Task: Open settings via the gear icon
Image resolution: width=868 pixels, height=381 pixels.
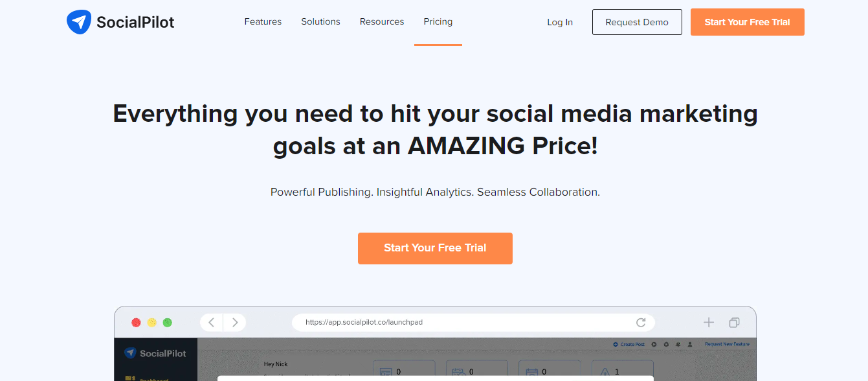Action: tap(666, 344)
